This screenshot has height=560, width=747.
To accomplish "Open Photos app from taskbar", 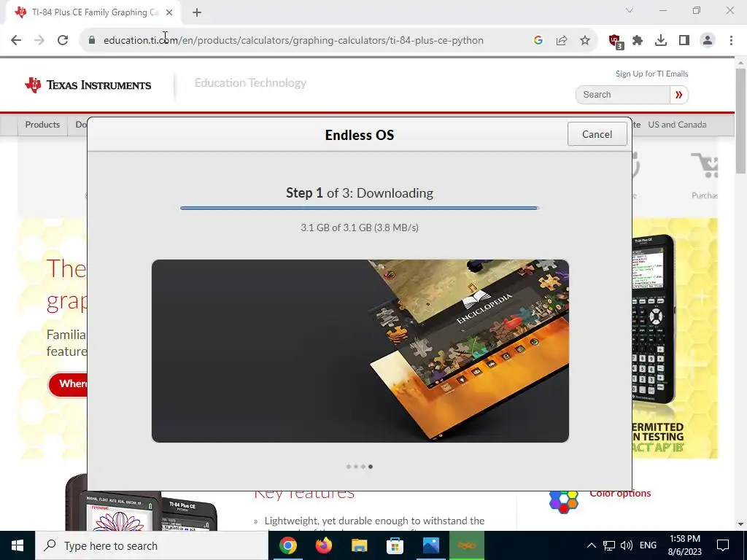I will [x=430, y=545].
